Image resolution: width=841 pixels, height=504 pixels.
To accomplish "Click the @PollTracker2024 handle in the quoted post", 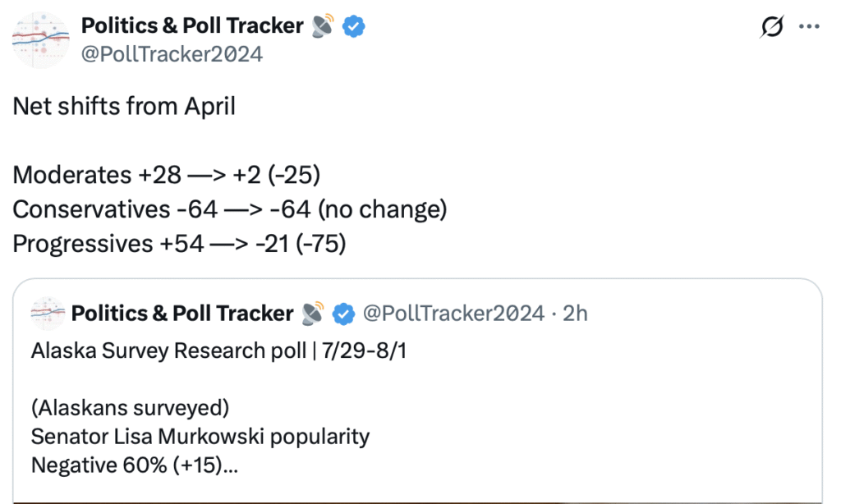I will [453, 314].
